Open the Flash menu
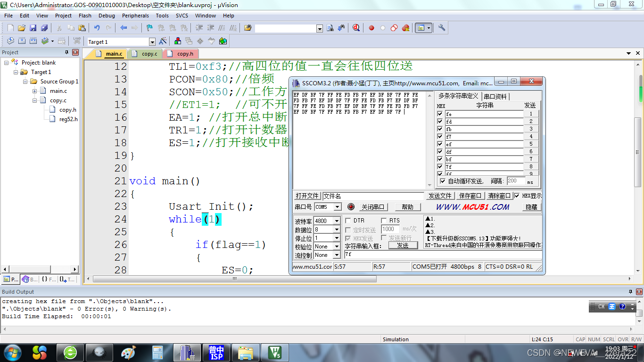This screenshot has height=362, width=644. pos(85,16)
